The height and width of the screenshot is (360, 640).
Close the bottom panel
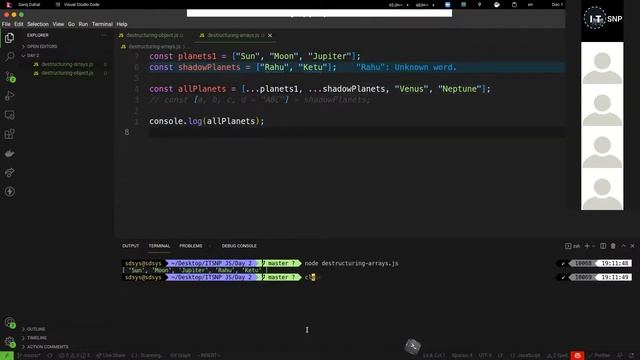(633, 246)
